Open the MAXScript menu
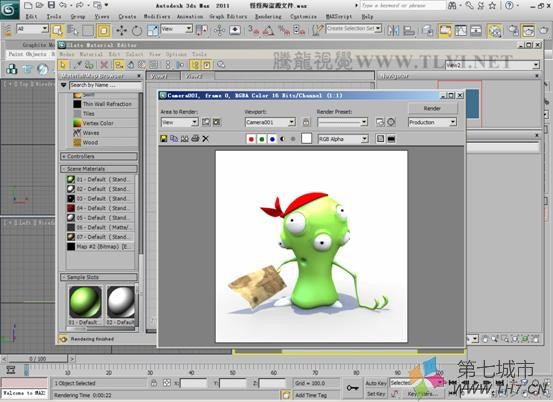The image size is (553, 402). coord(339,17)
